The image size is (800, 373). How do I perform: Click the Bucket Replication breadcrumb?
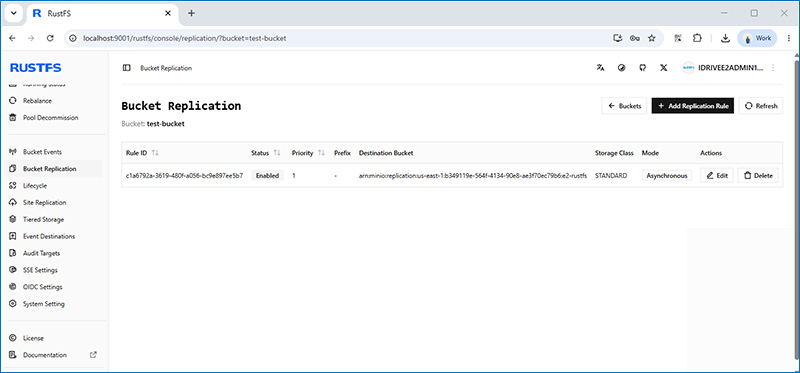[x=166, y=68]
